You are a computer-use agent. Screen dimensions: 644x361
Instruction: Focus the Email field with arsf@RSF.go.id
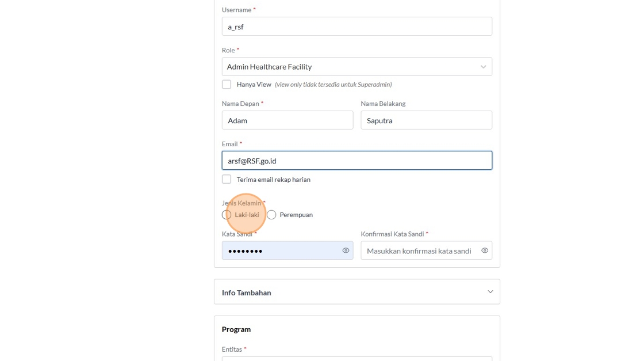pyautogui.click(x=356, y=161)
